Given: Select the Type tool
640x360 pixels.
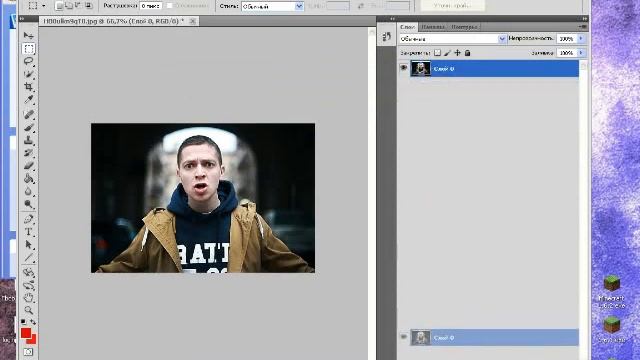Looking at the screenshot, I should pyautogui.click(x=28, y=232).
